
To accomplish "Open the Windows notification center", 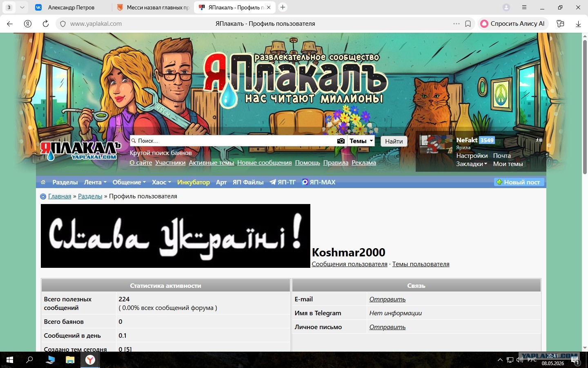I will (575, 360).
